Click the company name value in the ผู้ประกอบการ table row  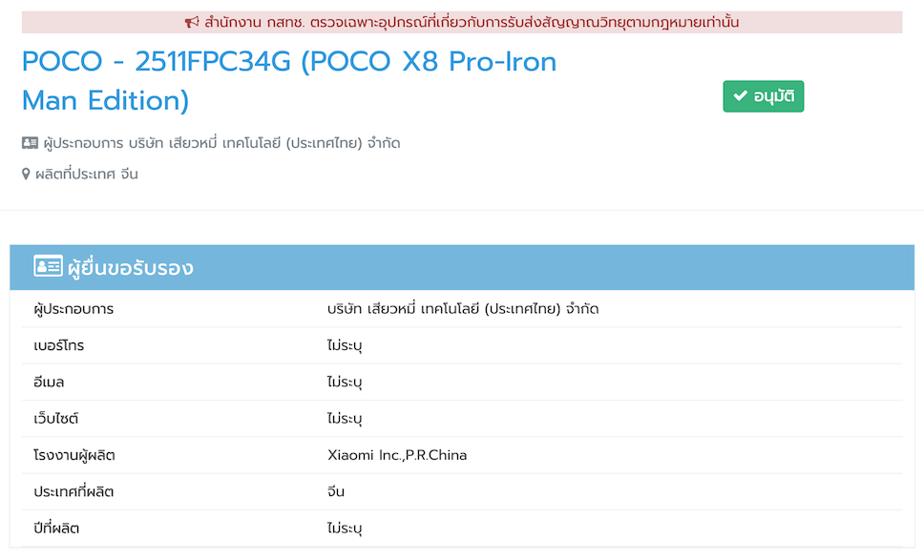(x=462, y=309)
